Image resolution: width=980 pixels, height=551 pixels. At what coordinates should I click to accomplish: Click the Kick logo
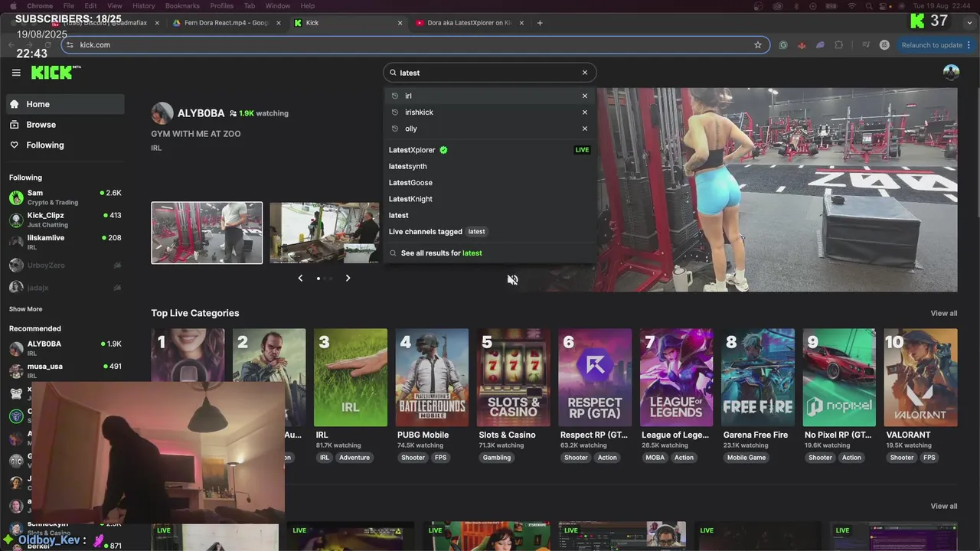tap(56, 72)
